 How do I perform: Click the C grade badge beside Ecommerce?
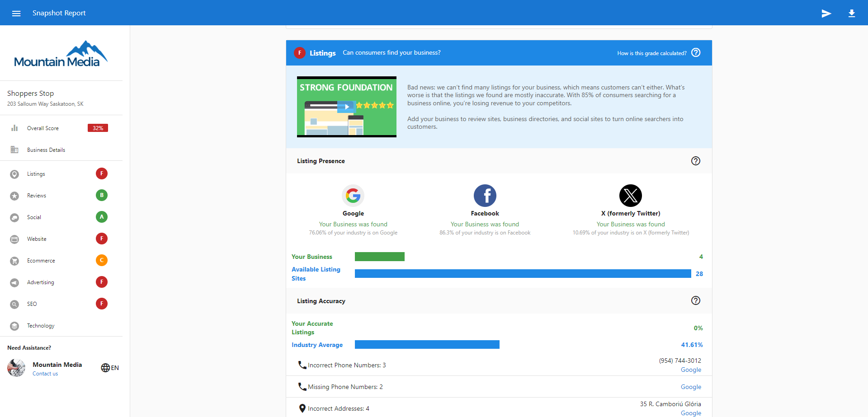point(102,260)
